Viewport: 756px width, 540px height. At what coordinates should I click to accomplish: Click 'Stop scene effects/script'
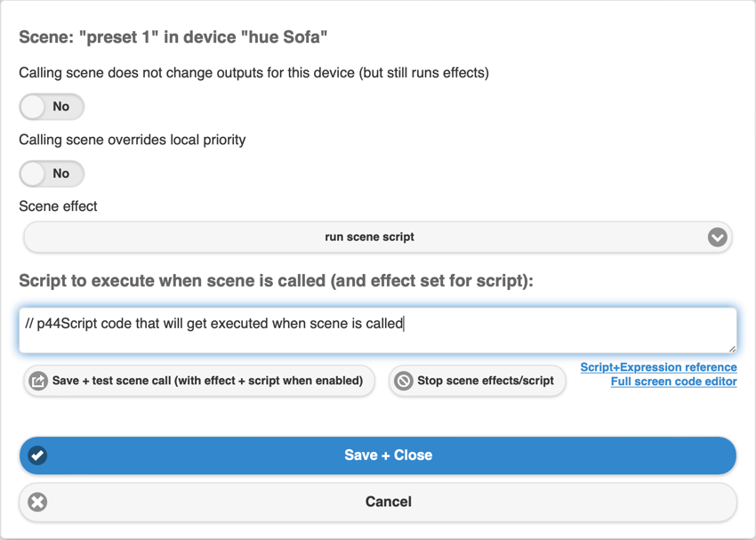(x=478, y=381)
